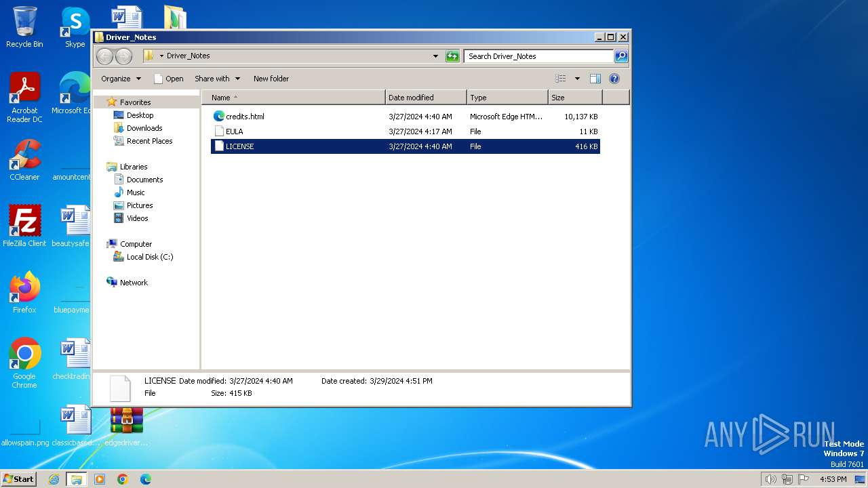
Task: Click the Driver_Notes address bar path
Action: pyautogui.click(x=188, y=56)
